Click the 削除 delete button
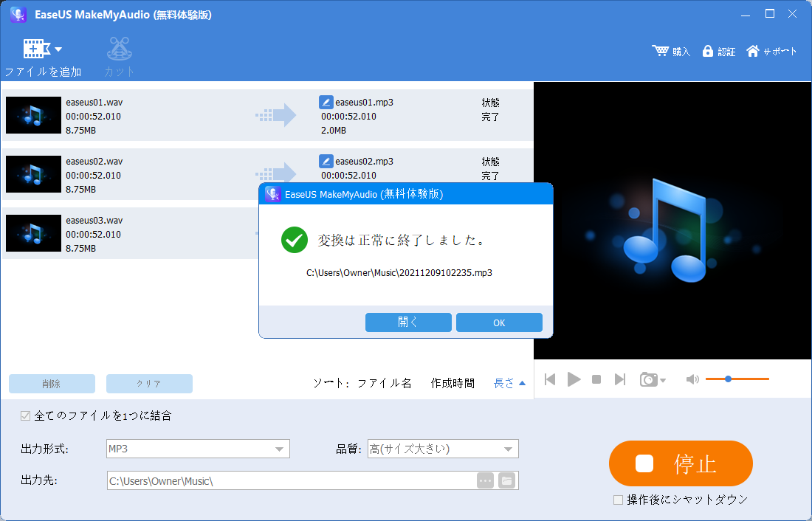 point(52,384)
